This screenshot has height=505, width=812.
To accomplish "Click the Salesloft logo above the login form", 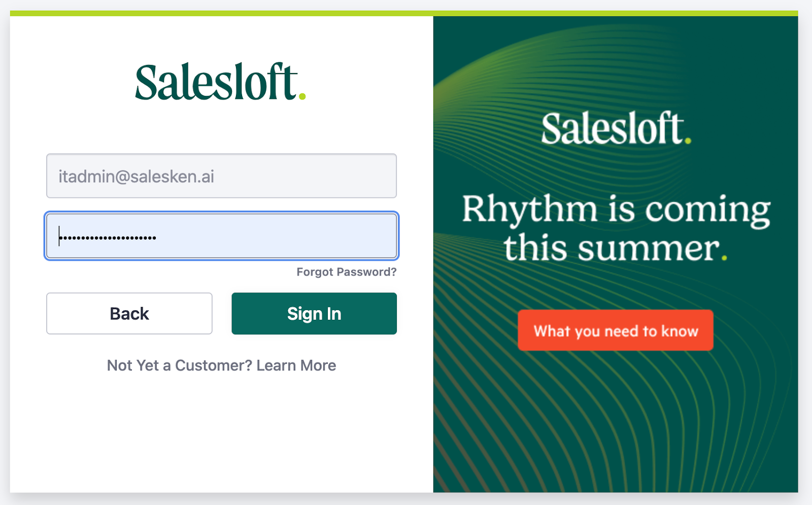I will 220,82.
